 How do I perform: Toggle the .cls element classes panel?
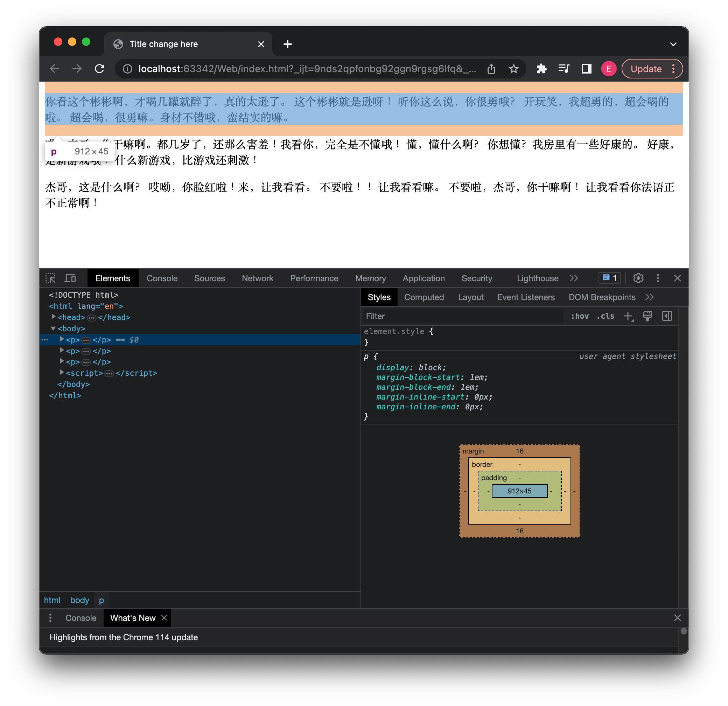605,316
